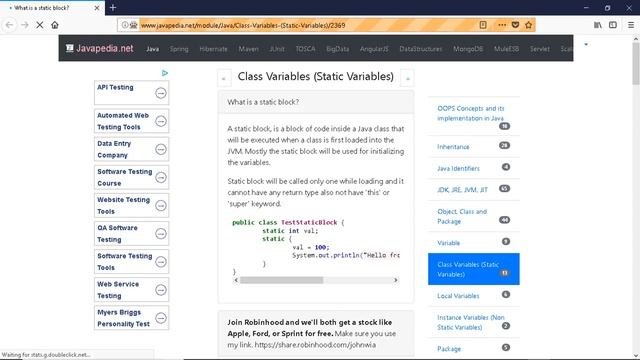Screen dimensions: 640x360
Task: Click AdChoices icon above ad list
Action: pyautogui.click(x=164, y=73)
